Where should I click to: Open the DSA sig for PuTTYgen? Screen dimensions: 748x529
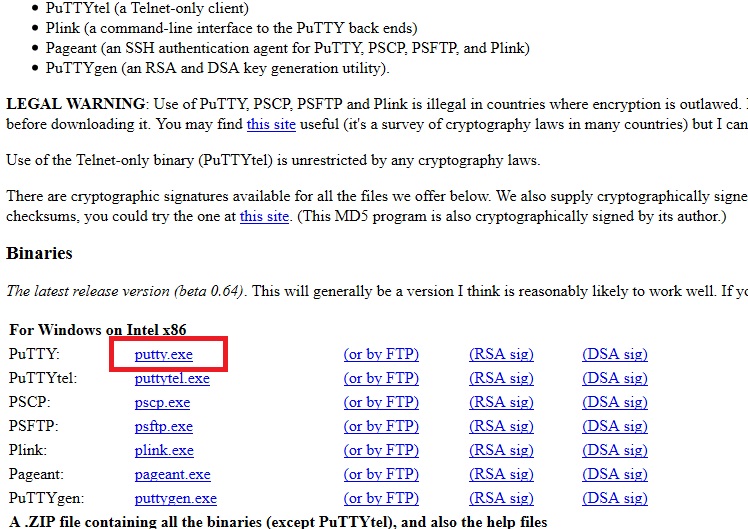(615, 498)
